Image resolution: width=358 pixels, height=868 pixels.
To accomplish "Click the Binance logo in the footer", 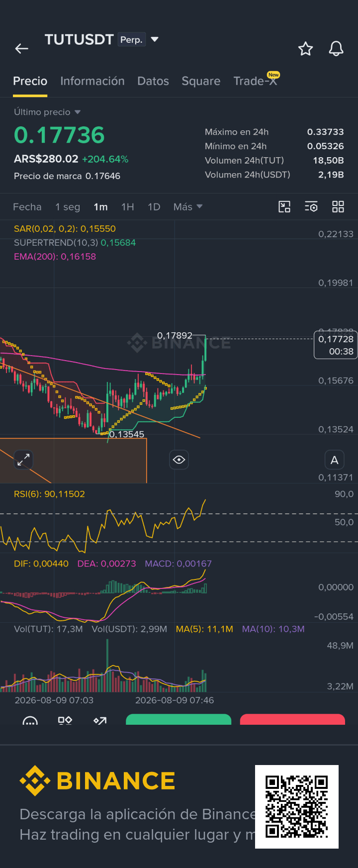I will [97, 781].
